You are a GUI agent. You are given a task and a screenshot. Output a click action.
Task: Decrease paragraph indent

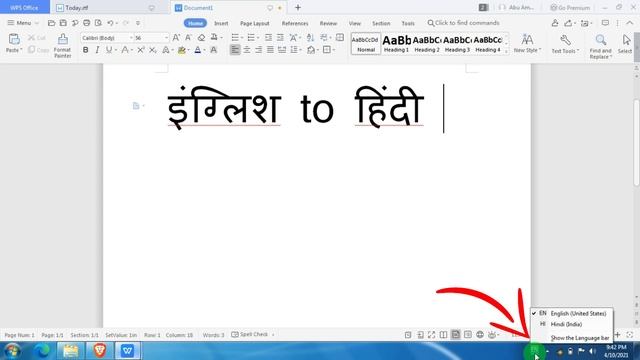pyautogui.click(x=268, y=38)
